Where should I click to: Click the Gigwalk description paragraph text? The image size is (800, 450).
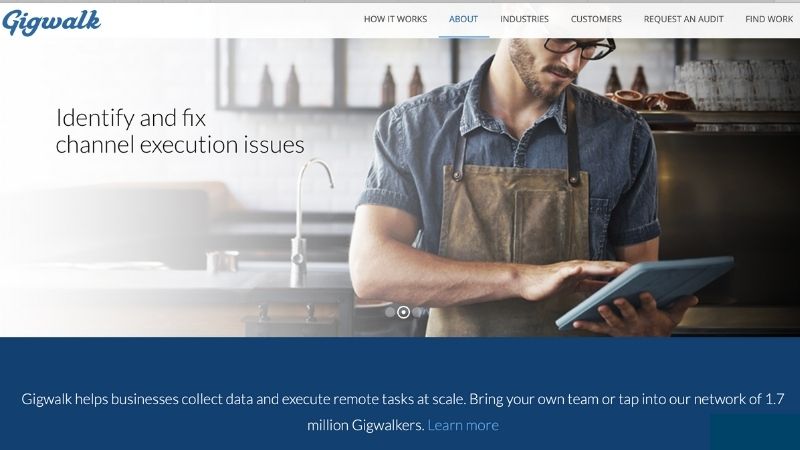(x=402, y=412)
